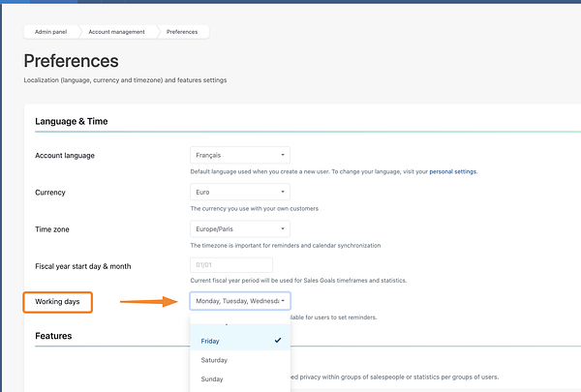Open the Account language dropdown showing Français

(240, 155)
